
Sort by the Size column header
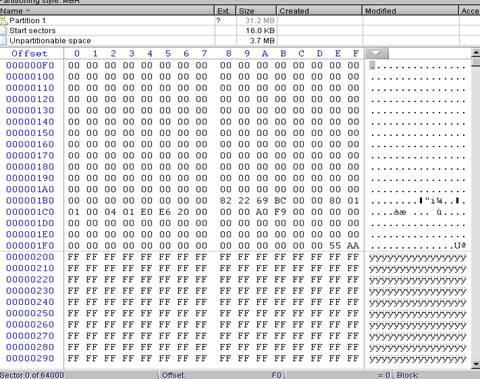pos(256,11)
